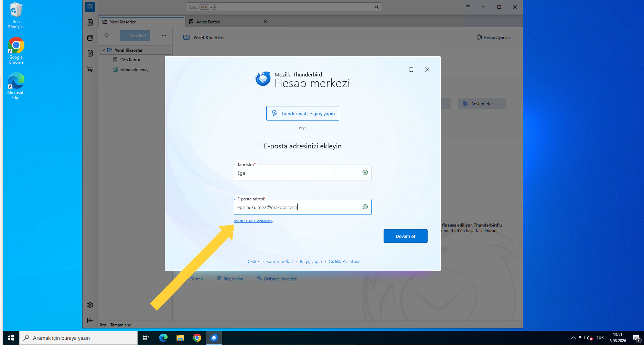This screenshot has height=345, width=644.
Task: Click the volume muted tray icon
Action: click(x=590, y=338)
